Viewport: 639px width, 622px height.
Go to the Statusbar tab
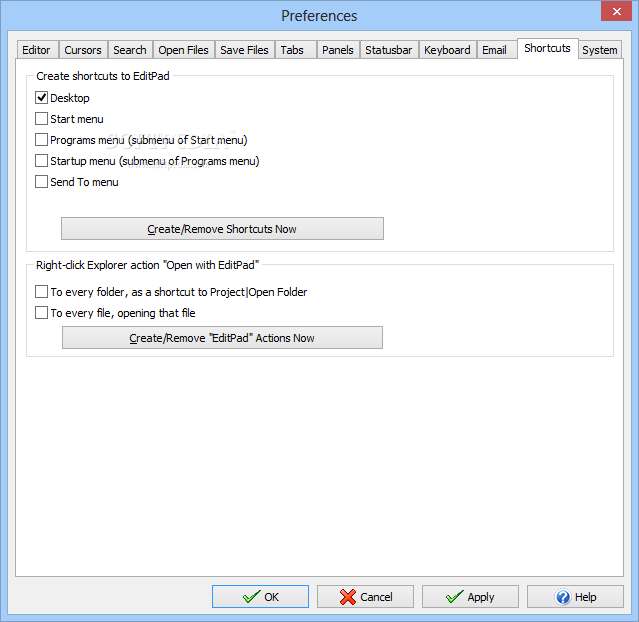[389, 50]
